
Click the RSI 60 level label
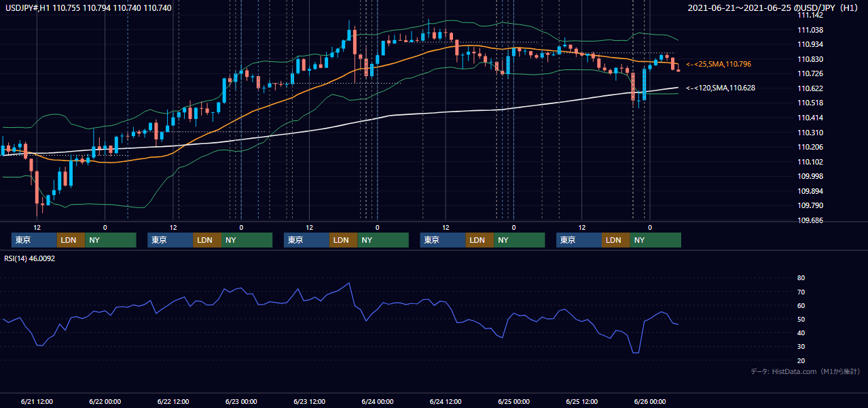tap(801, 305)
